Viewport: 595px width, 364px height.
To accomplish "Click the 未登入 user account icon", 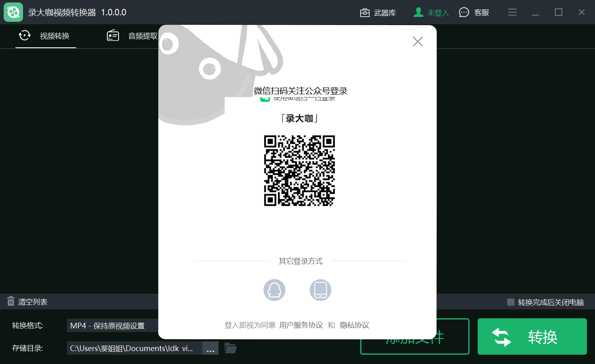I will [x=418, y=13].
